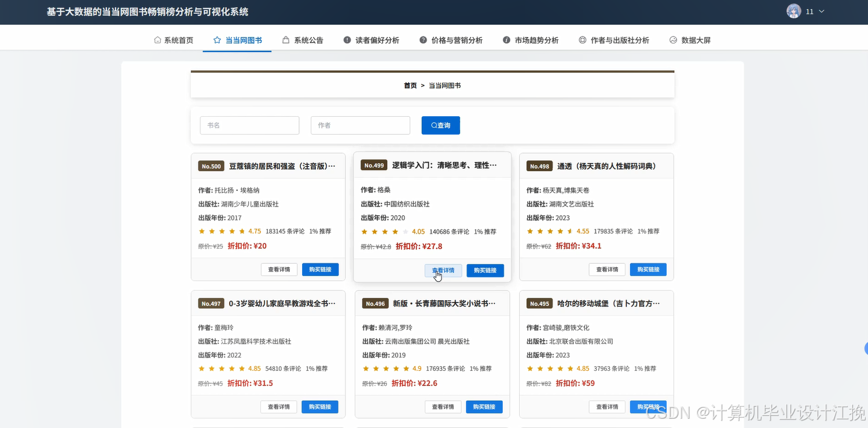Open the 当当网图书 menu item
This screenshot has height=428, width=868.
point(237,40)
